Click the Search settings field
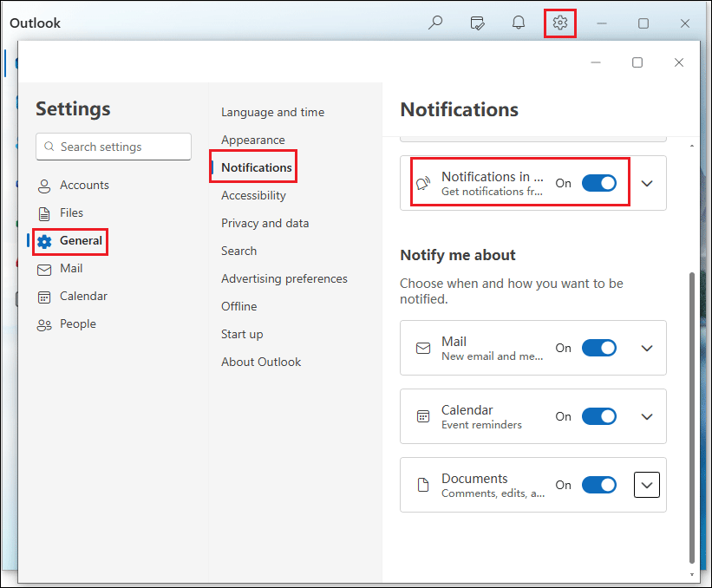Screen dimensions: 712x588 click(x=113, y=147)
